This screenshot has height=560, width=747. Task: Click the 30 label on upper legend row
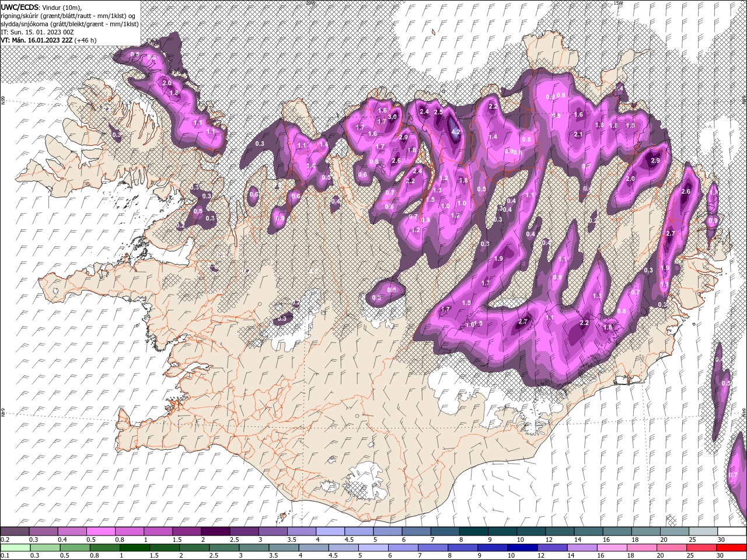(720, 540)
